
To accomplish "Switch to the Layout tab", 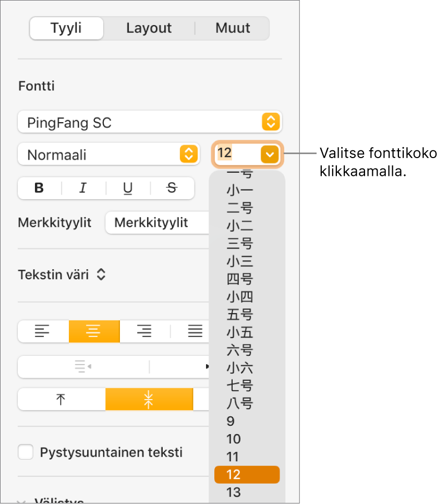I will tap(149, 28).
